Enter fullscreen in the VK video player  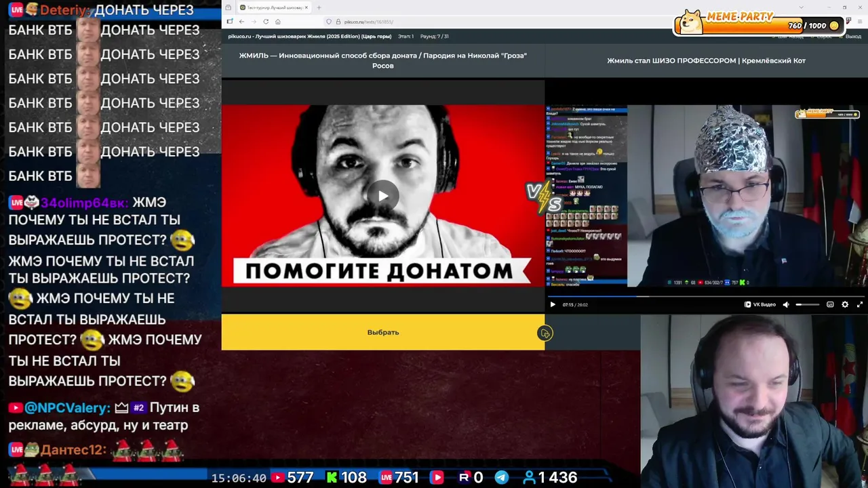[x=860, y=304]
